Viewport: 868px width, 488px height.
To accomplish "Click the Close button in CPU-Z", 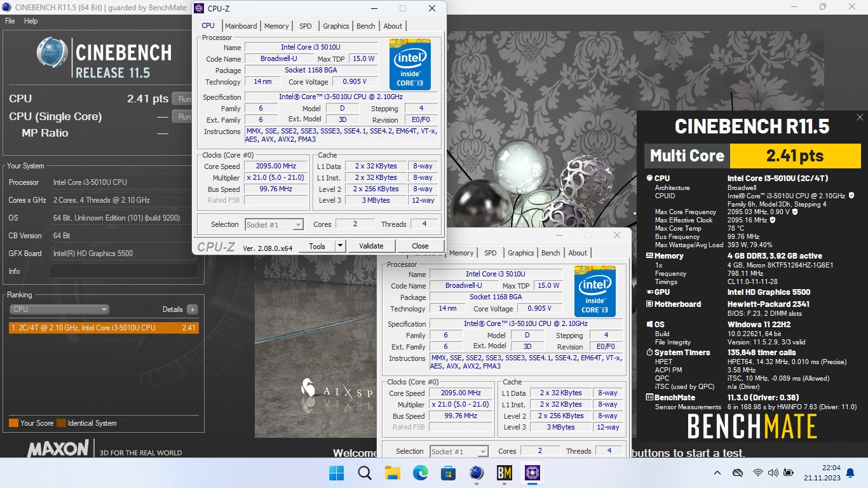I will click(420, 246).
